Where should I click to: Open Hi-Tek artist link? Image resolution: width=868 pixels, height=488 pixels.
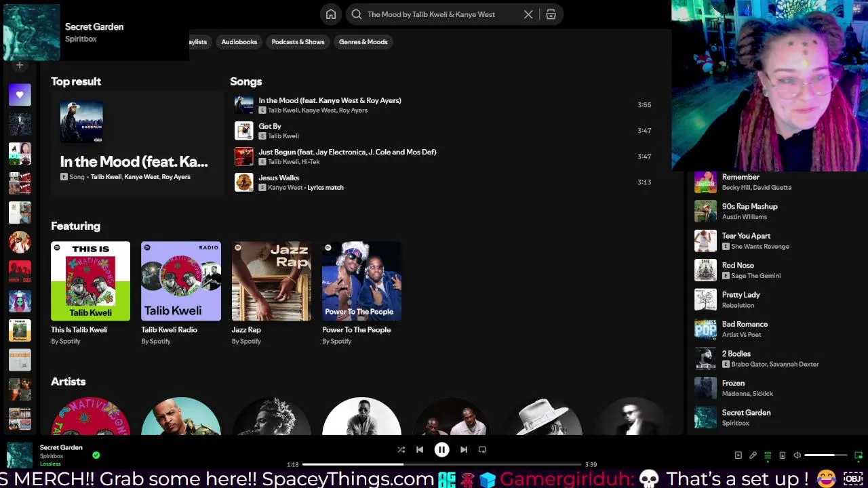311,162
